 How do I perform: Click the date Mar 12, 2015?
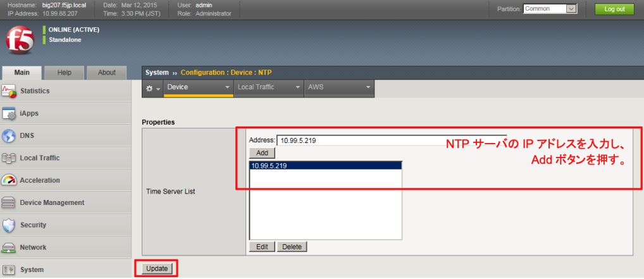140,5
